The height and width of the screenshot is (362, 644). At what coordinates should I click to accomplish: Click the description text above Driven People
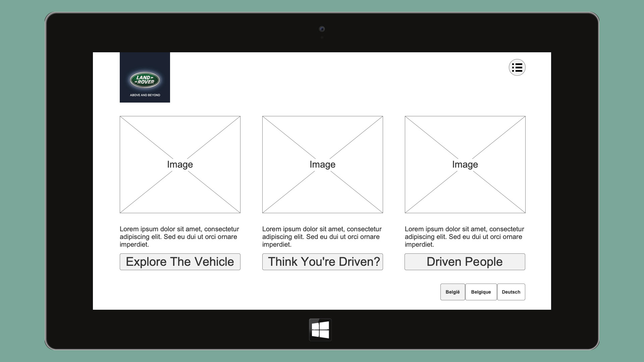pos(464,237)
